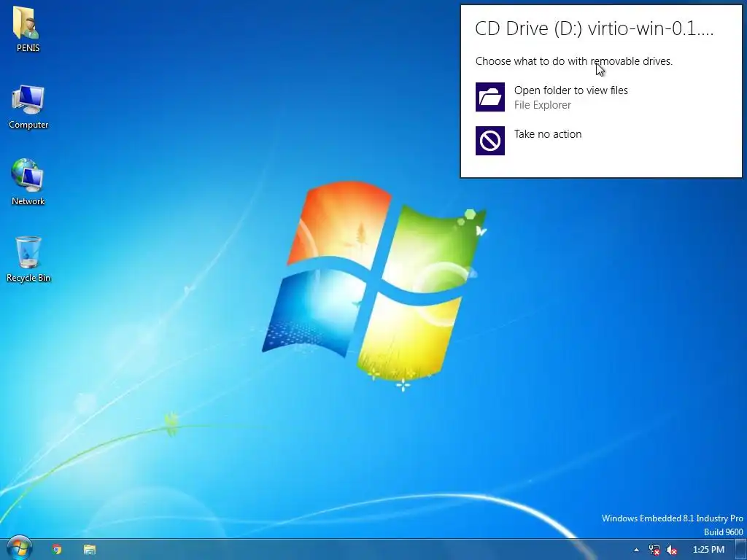747x560 pixels.
Task: Click the Computer icon label text
Action: coord(28,125)
